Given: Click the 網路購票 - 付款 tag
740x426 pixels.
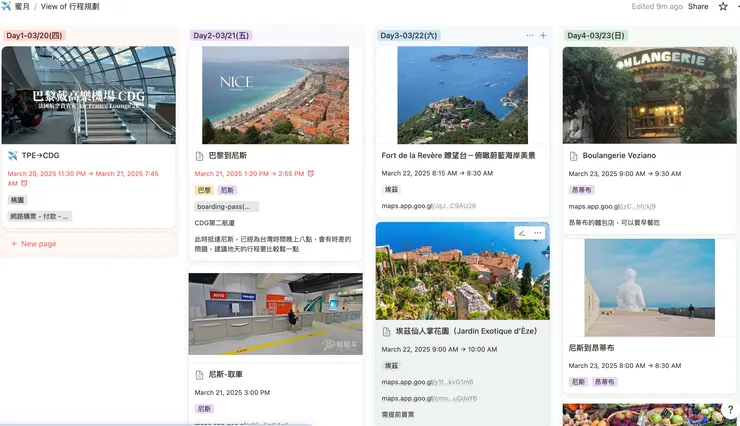Looking at the screenshot, I should (40, 217).
